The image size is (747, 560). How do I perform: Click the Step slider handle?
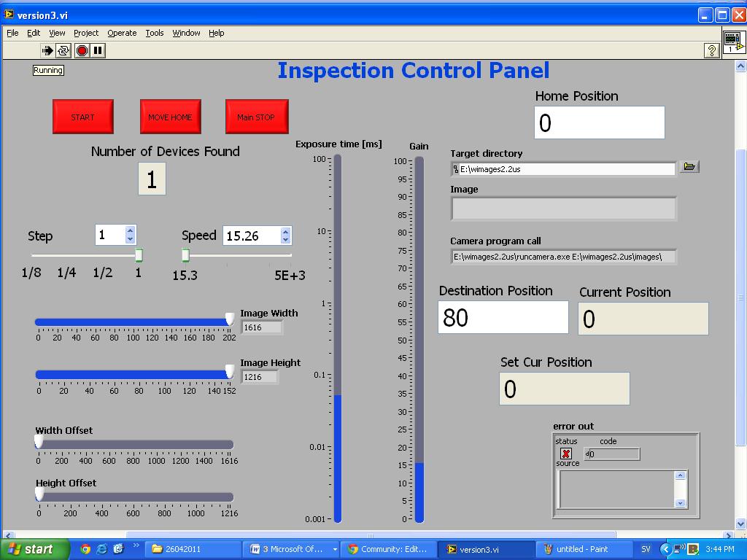coord(139,254)
